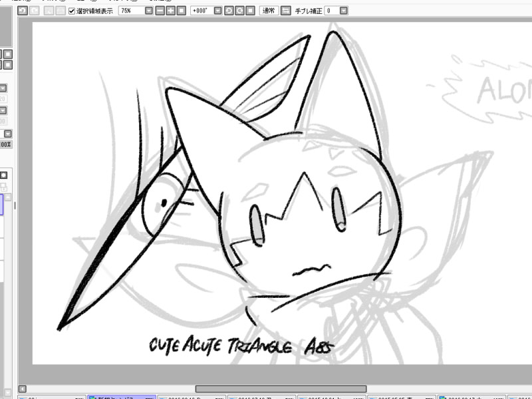Viewport: 532px width, 399px height.
Task: Click the deselect icon beside Redo
Action: tap(49, 11)
